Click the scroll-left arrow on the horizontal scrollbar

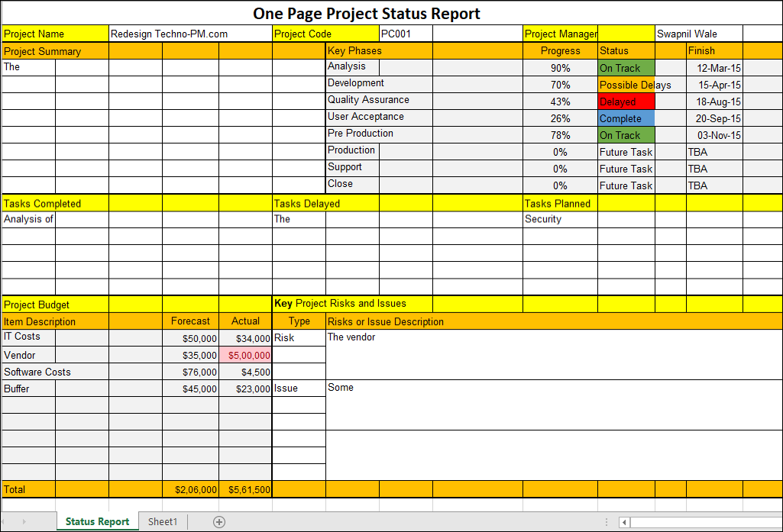(624, 521)
